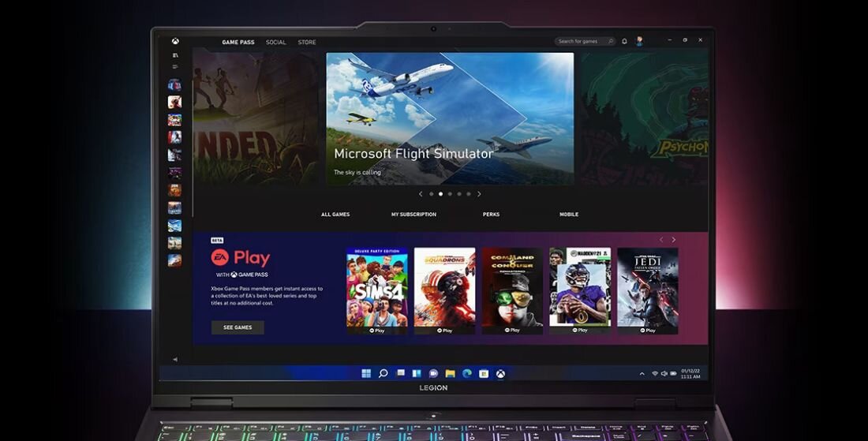The height and width of the screenshot is (441, 868).
Task: Click the See Games button
Action: [238, 327]
